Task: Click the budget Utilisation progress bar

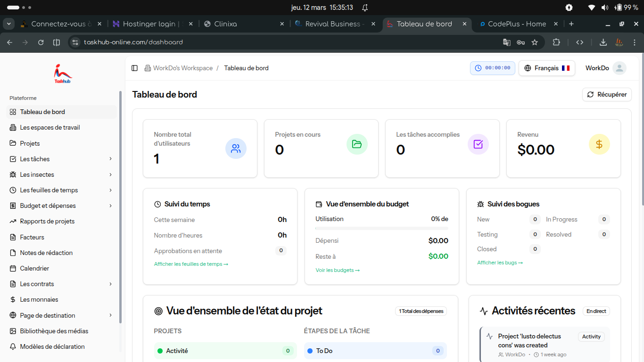Action: coord(381,229)
